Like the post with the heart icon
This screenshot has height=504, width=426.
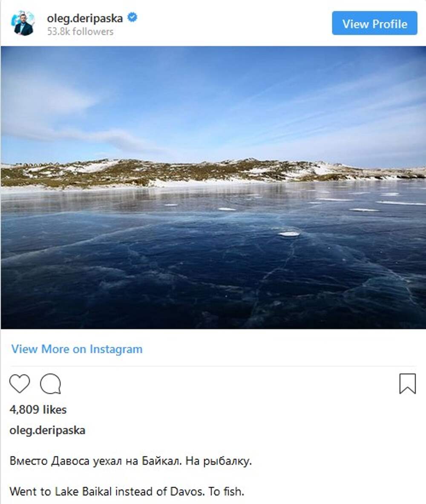(20, 384)
